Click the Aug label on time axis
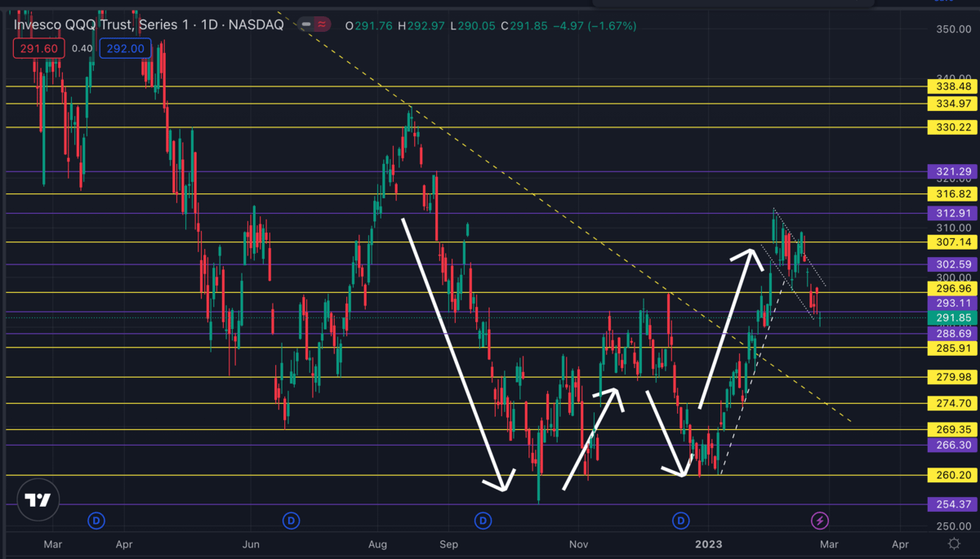The height and width of the screenshot is (559, 980). pos(377,543)
